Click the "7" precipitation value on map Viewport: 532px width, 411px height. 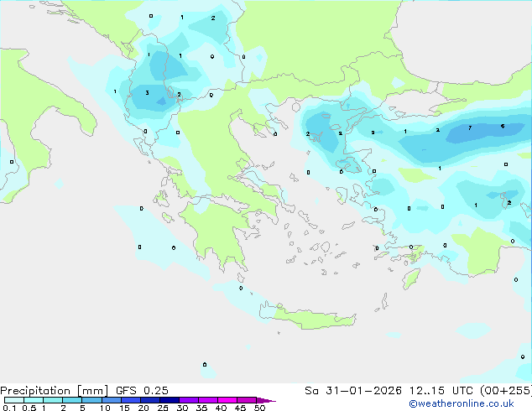pos(470,127)
